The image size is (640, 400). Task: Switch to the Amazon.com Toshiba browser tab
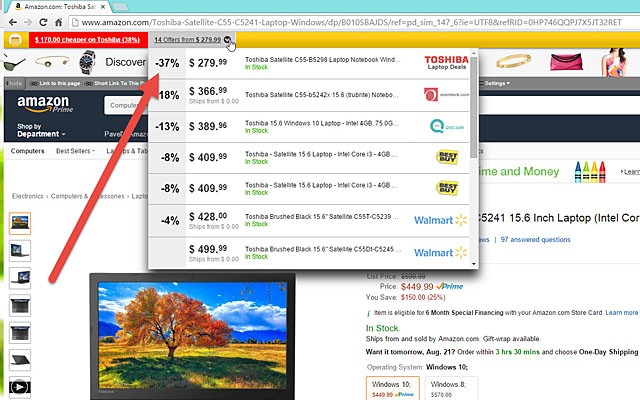pos(62,6)
